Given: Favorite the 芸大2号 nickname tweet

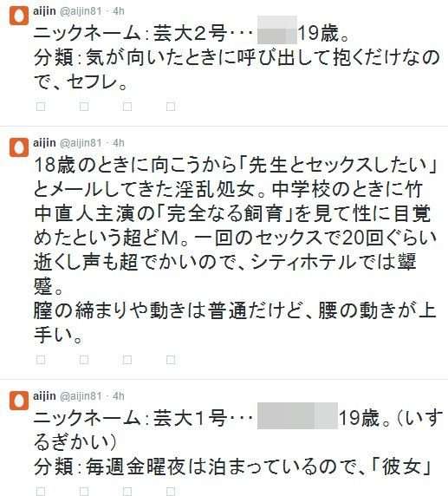Looking at the screenshot, I should point(127,107).
